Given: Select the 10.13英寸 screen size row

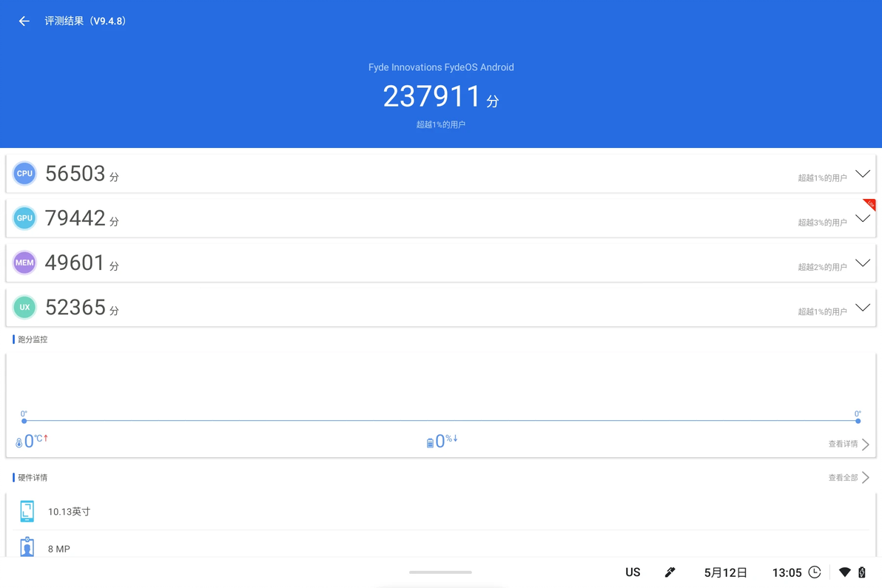Looking at the screenshot, I should click(x=441, y=512).
